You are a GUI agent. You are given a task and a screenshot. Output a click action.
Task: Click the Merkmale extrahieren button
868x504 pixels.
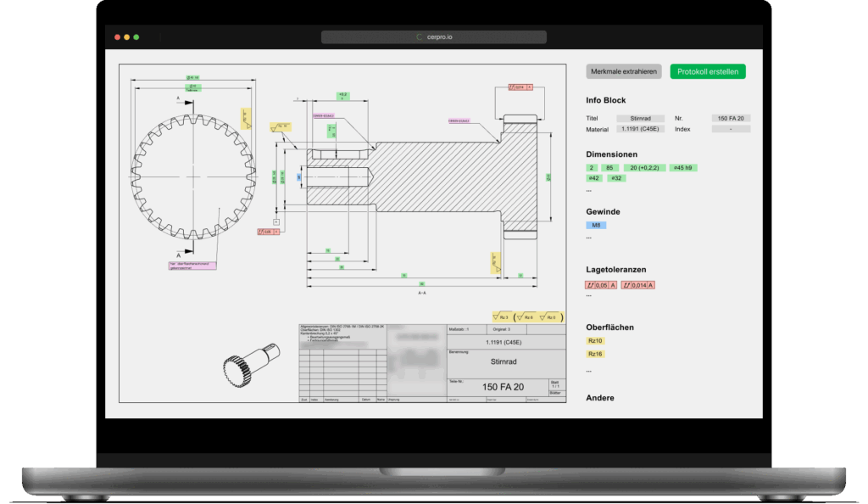624,72
